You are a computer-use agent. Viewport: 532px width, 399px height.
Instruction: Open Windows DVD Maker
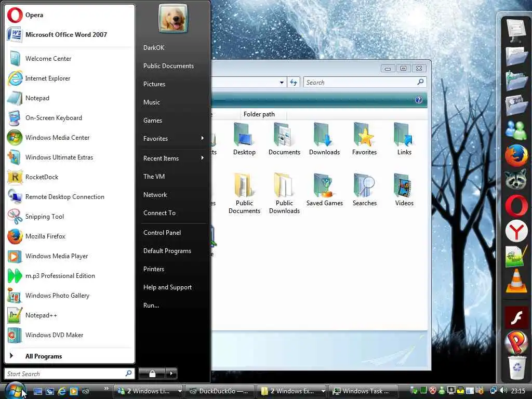pyautogui.click(x=70, y=335)
